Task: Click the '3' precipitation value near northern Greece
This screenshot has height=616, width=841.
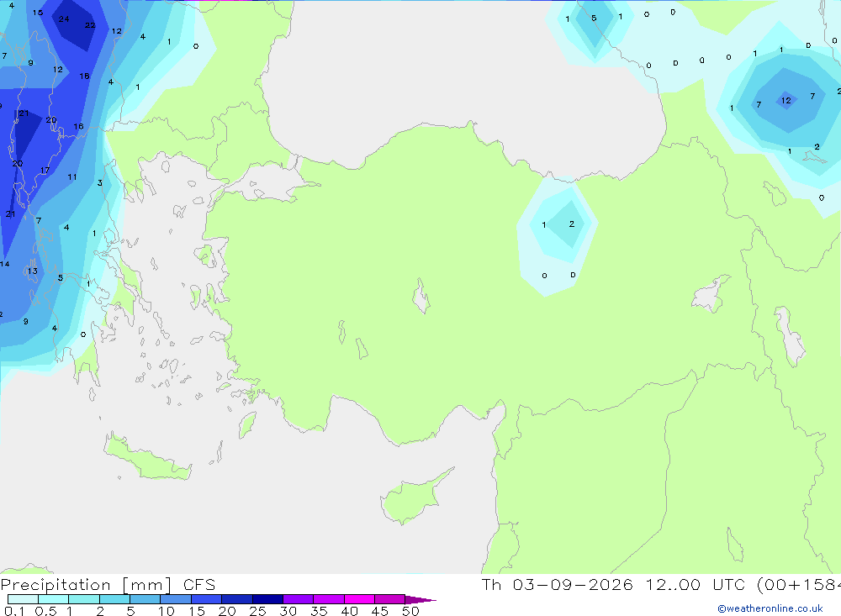Action: (x=100, y=183)
